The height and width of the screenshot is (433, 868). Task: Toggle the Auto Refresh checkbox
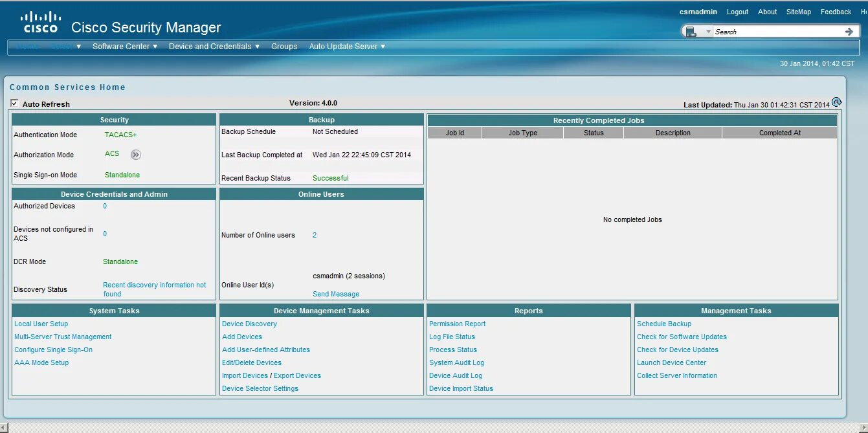point(14,104)
